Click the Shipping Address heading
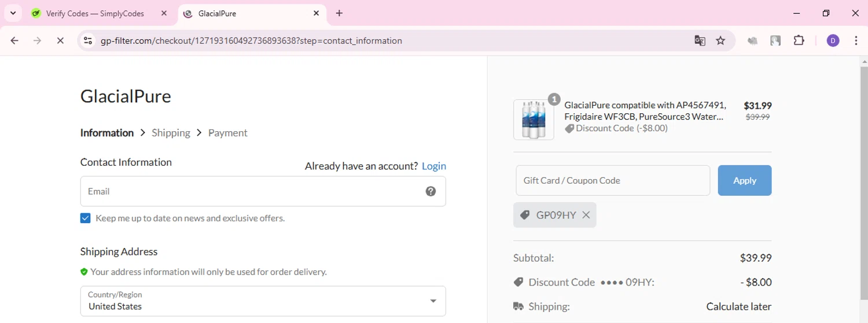 click(x=119, y=251)
